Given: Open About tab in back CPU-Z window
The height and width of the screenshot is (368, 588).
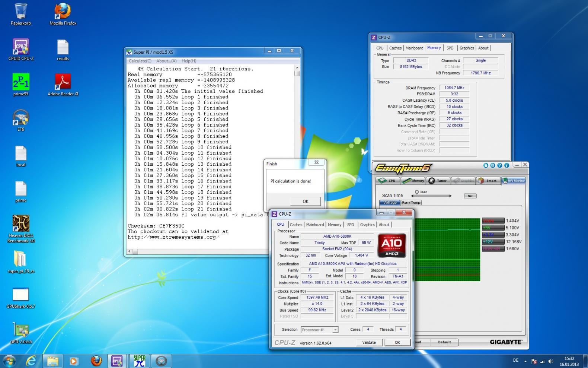Looking at the screenshot, I should click(483, 48).
